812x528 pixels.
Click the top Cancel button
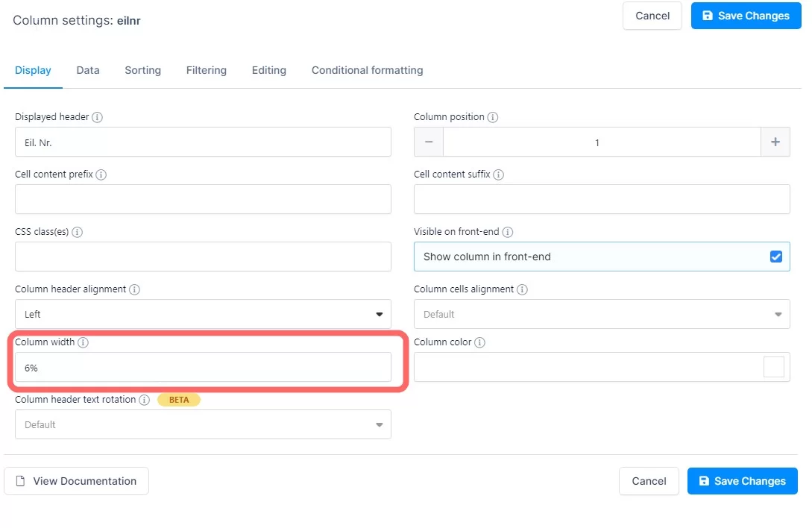[x=652, y=16]
